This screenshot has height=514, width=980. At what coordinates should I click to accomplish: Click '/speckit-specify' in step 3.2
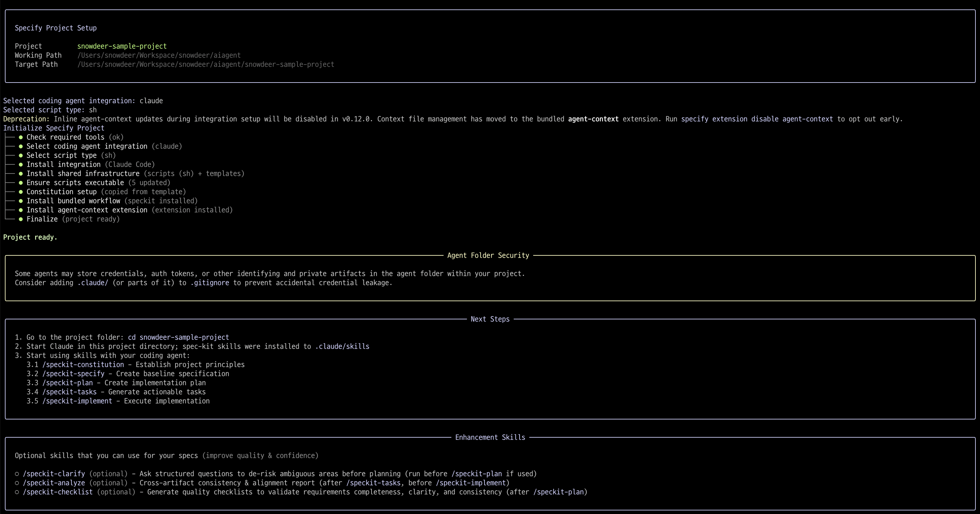click(x=73, y=374)
